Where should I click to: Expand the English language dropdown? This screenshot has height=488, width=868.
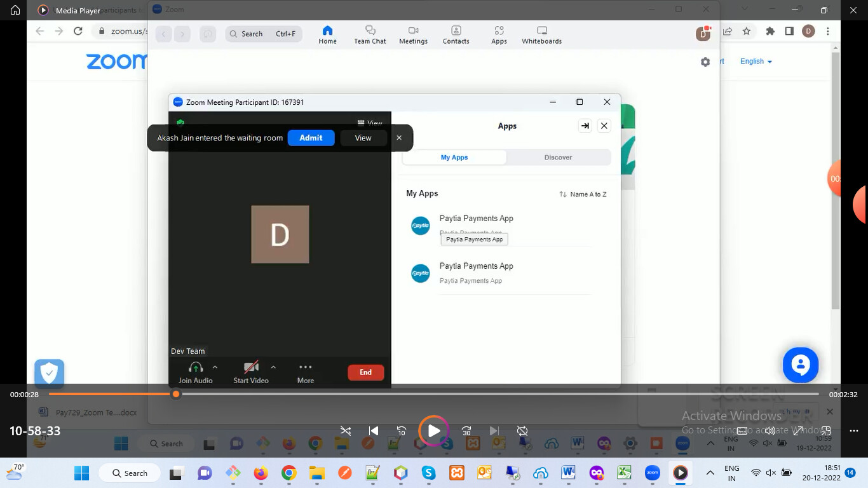[756, 62]
